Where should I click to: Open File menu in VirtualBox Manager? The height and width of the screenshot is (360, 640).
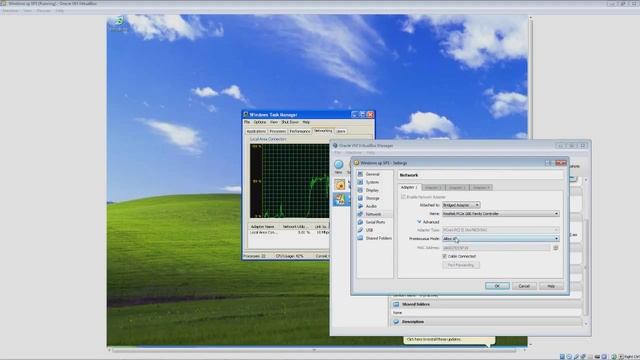(x=338, y=153)
